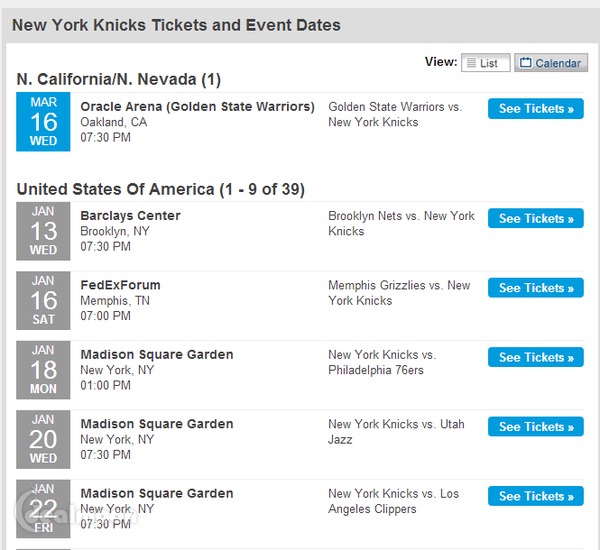See Tickets for Brooklyn Nets game
The height and width of the screenshot is (550, 600).
click(x=535, y=218)
